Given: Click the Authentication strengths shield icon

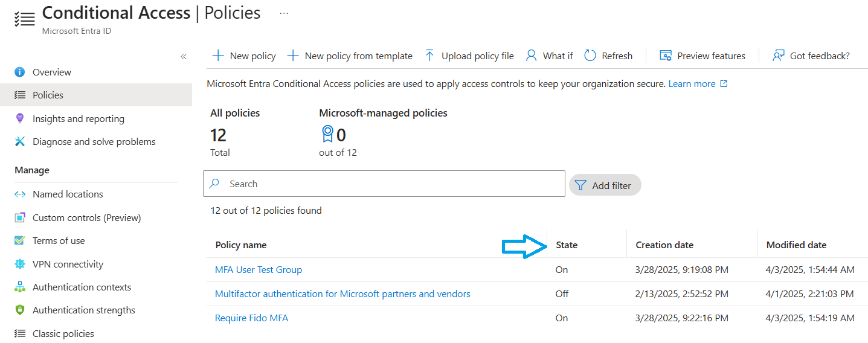Looking at the screenshot, I should 20,310.
